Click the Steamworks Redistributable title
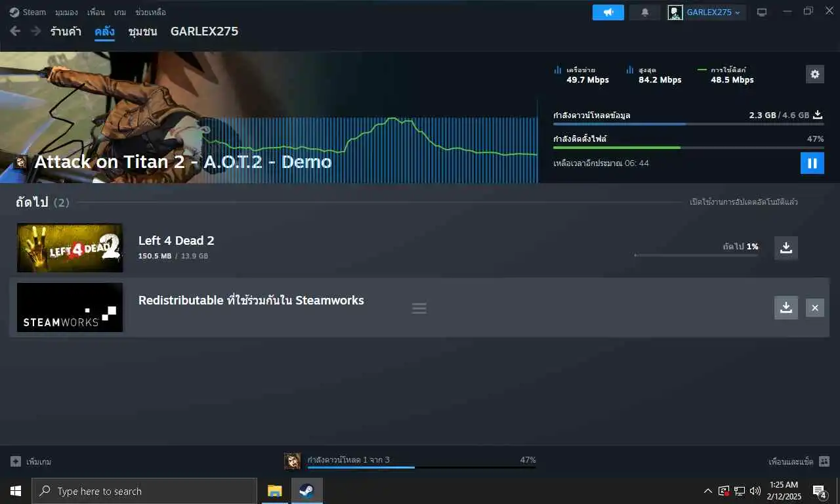The width and height of the screenshot is (840, 504). click(251, 301)
